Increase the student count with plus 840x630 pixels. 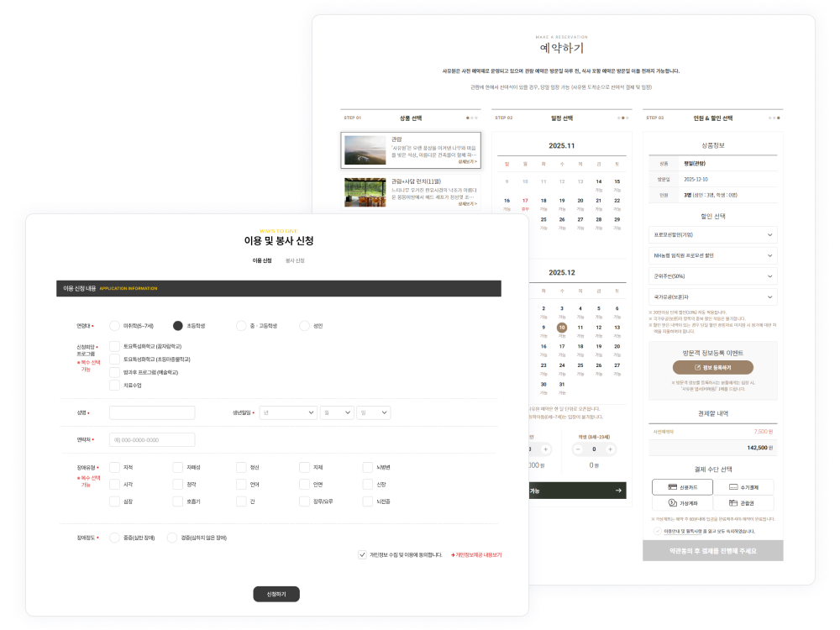(x=611, y=449)
